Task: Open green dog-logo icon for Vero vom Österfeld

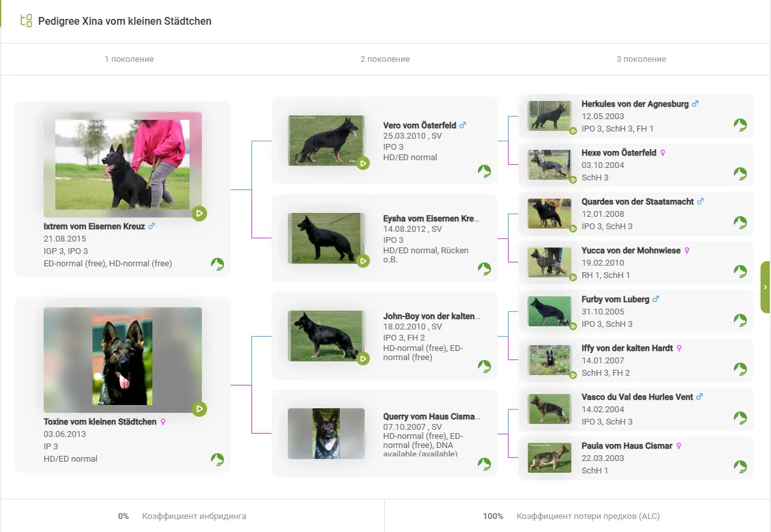Action: pos(484,171)
